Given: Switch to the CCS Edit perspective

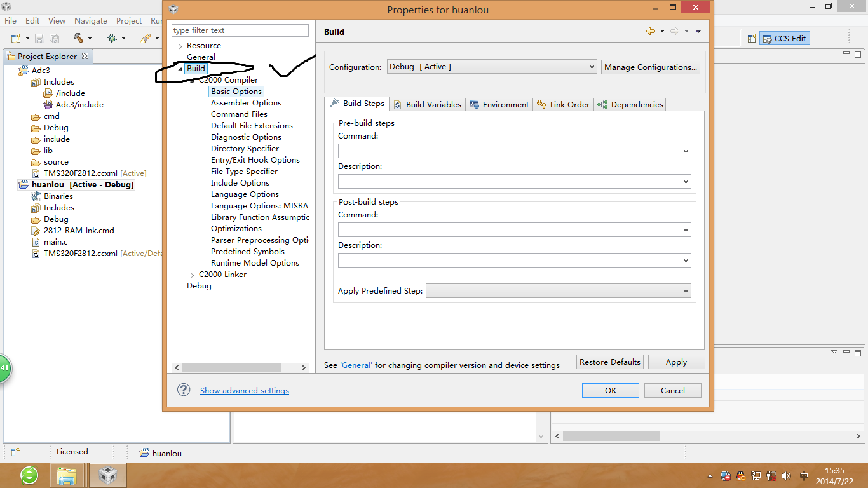Looking at the screenshot, I should pyautogui.click(x=785, y=38).
